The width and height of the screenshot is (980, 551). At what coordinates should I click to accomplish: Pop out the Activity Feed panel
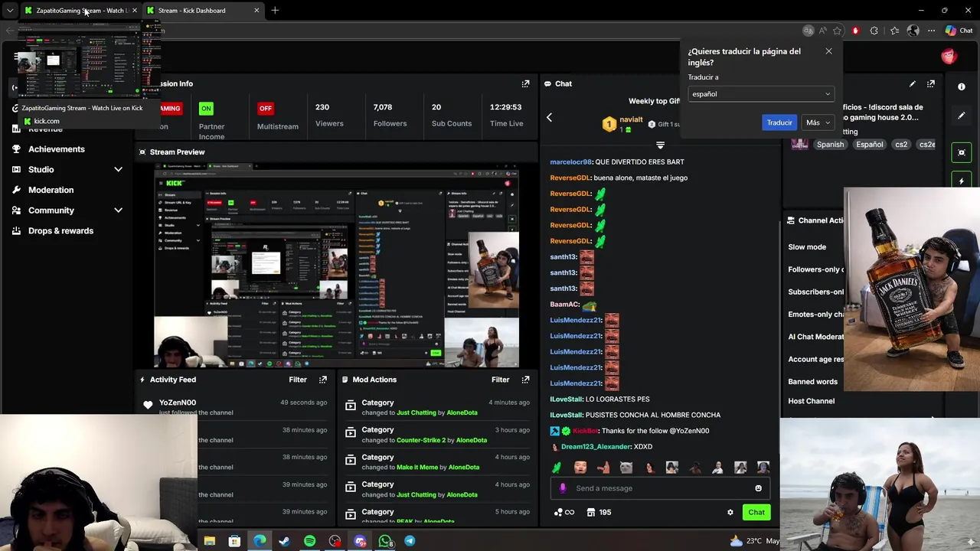323,380
